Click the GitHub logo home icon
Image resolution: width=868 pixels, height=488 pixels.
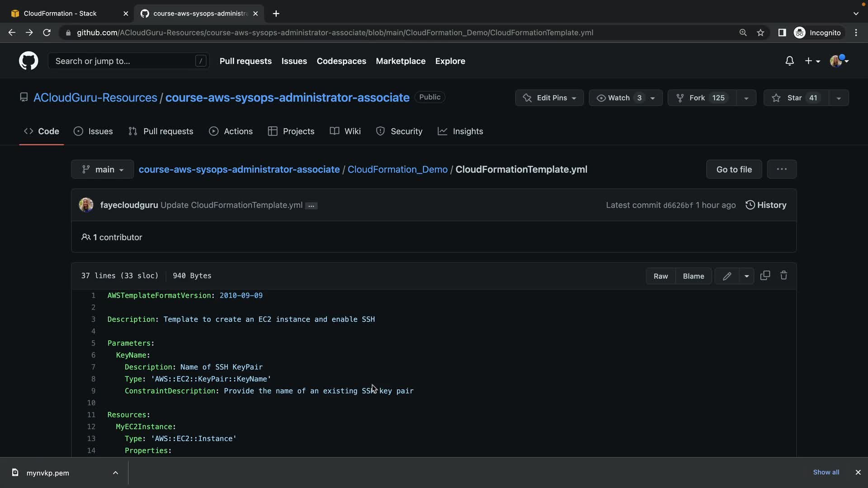coord(28,61)
